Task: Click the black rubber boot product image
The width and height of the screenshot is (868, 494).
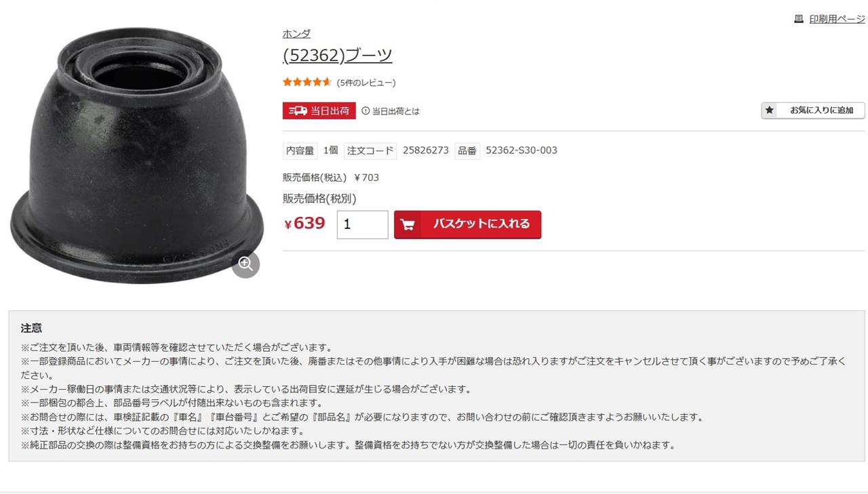Action: pos(137,155)
